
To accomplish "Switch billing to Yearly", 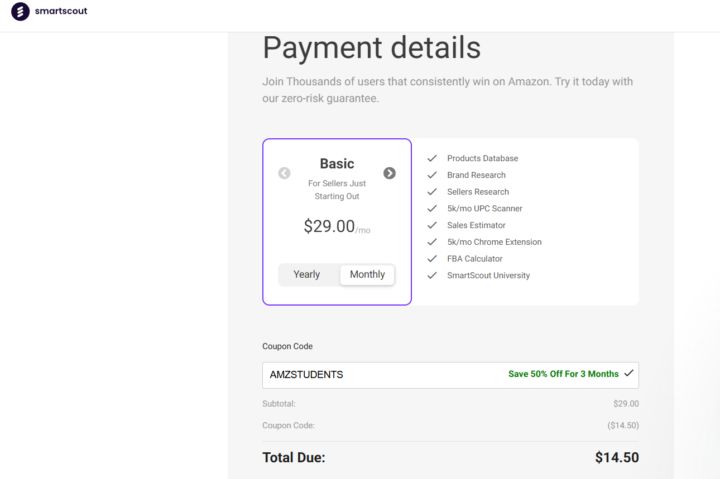I will coord(307,274).
